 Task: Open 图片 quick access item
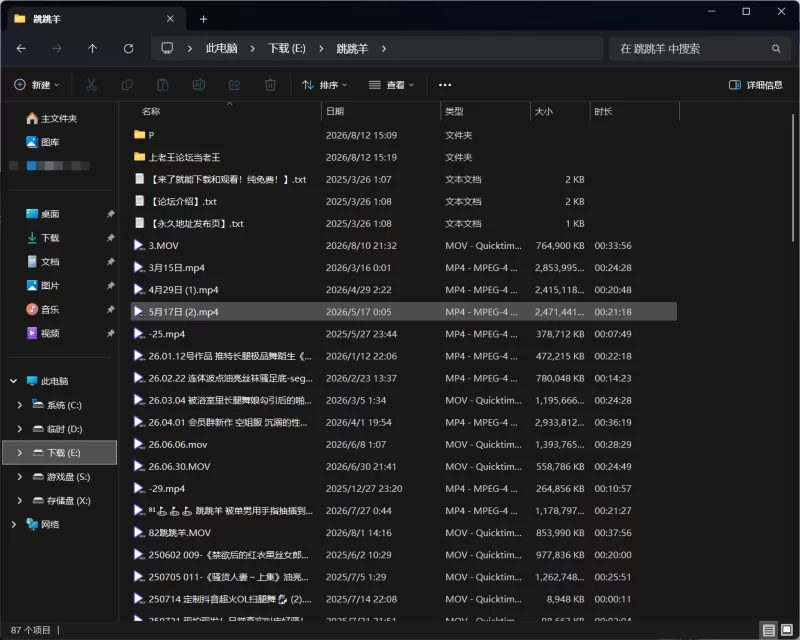42,285
